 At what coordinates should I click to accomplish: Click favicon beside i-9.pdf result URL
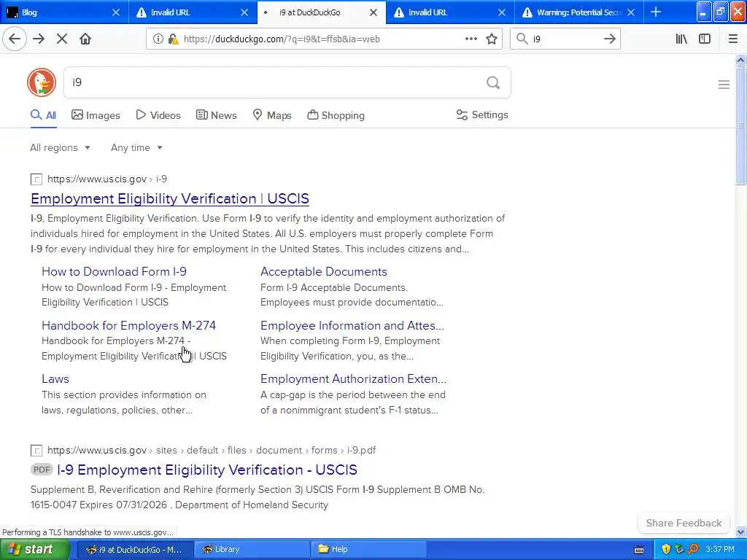tap(36, 451)
